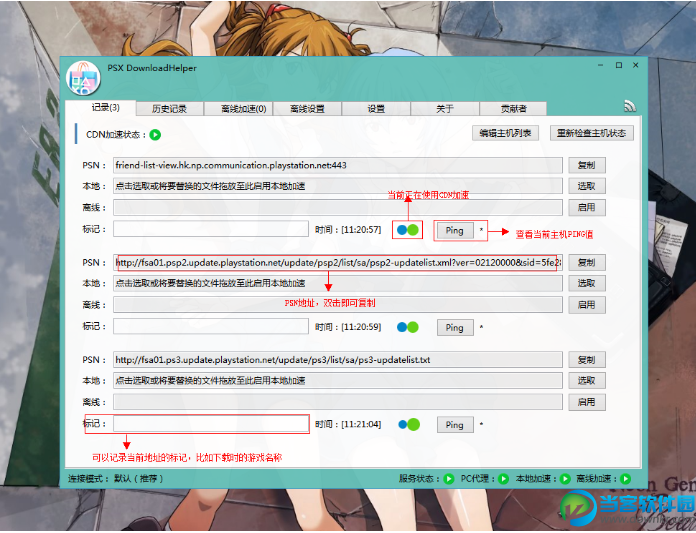The width and height of the screenshot is (696, 533).
Task: Click the 标记 input of the 11:21:04 record
Action: tap(211, 424)
